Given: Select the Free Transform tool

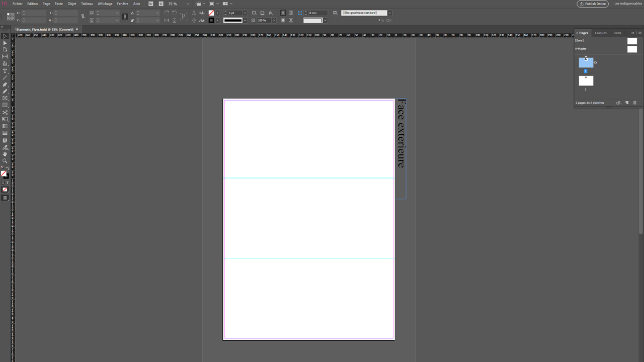Looking at the screenshot, I should tap(5, 119).
